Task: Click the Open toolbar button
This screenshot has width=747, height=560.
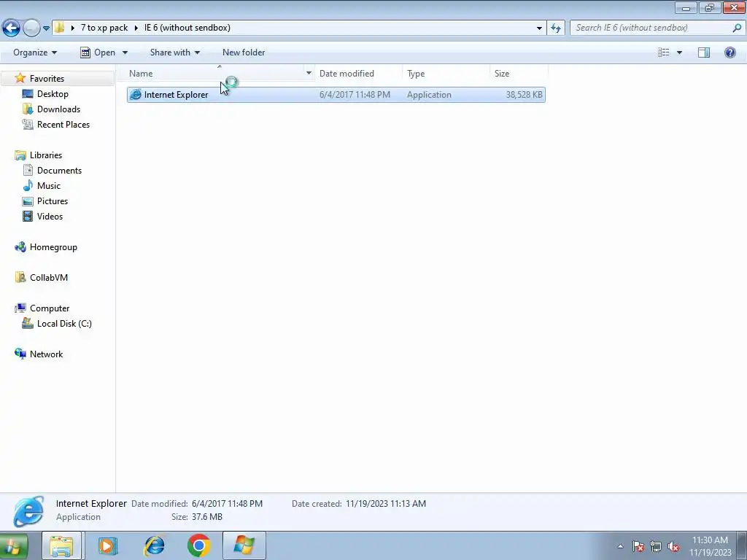Action: click(98, 52)
